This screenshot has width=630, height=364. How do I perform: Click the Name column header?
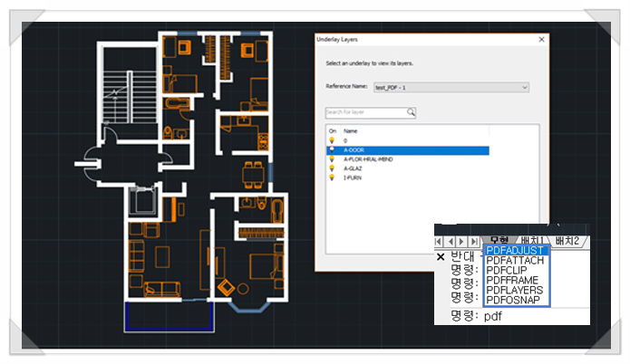point(351,130)
